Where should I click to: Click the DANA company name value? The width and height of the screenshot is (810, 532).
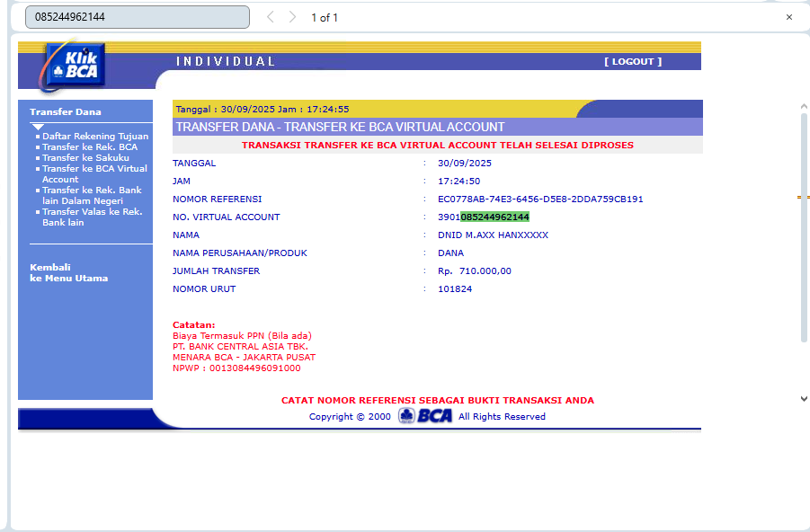point(450,253)
